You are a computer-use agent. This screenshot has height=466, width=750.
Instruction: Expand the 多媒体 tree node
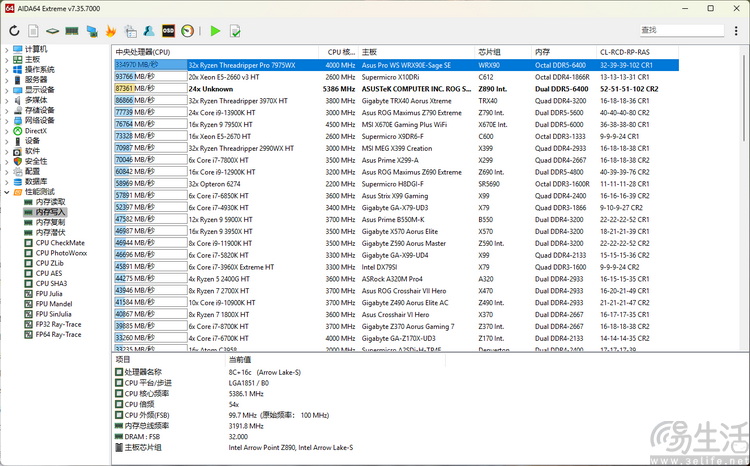pyautogui.click(x=6, y=100)
